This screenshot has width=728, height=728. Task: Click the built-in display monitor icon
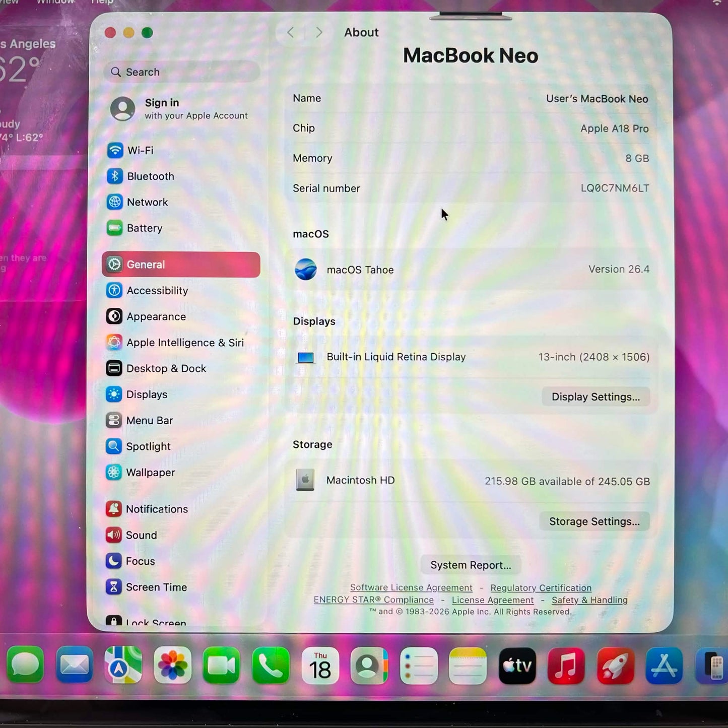point(306,358)
